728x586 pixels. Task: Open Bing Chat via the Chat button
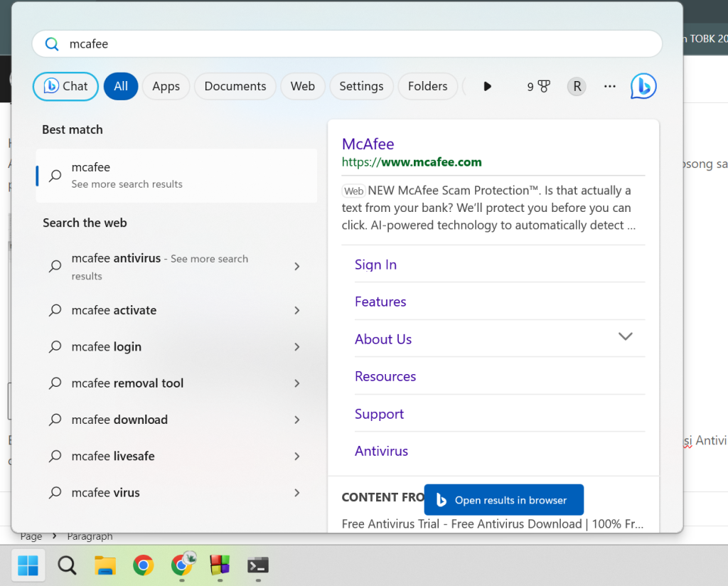pyautogui.click(x=65, y=86)
